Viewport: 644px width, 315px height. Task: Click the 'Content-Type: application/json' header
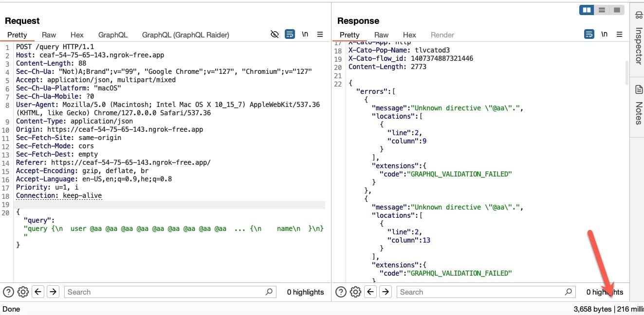[74, 121]
